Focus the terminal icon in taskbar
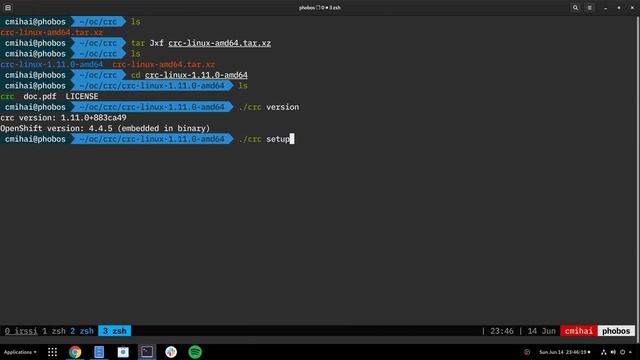 click(147, 352)
